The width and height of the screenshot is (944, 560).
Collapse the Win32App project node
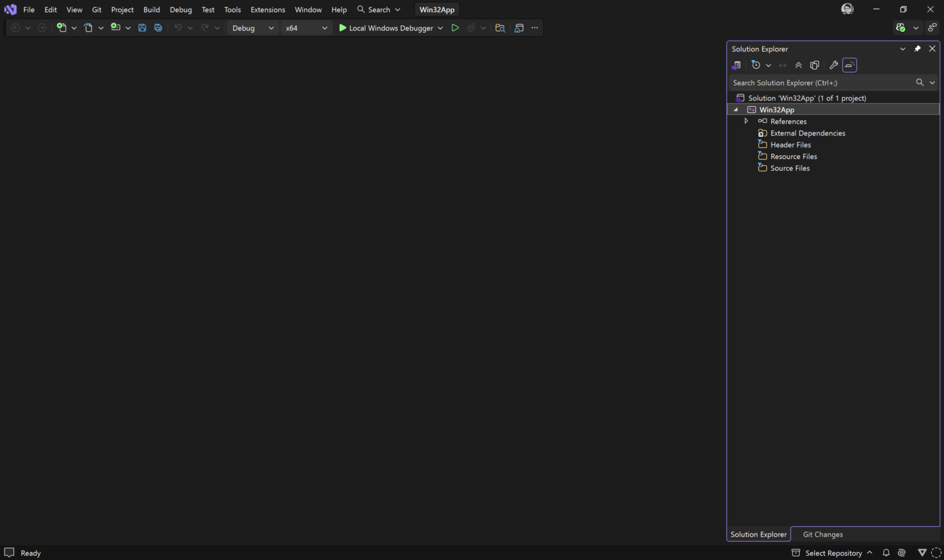[736, 109]
